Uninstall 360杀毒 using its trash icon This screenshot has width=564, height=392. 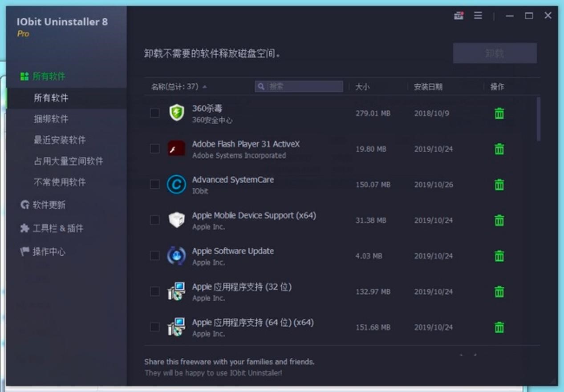click(x=499, y=113)
